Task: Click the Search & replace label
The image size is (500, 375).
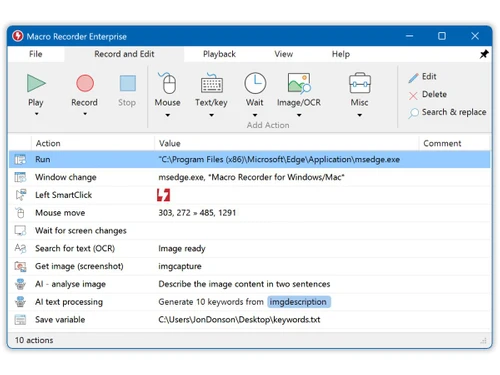Action: [454, 112]
